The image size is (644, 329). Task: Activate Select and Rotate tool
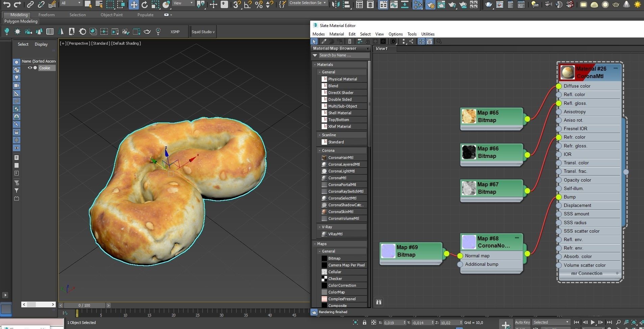(x=145, y=4)
